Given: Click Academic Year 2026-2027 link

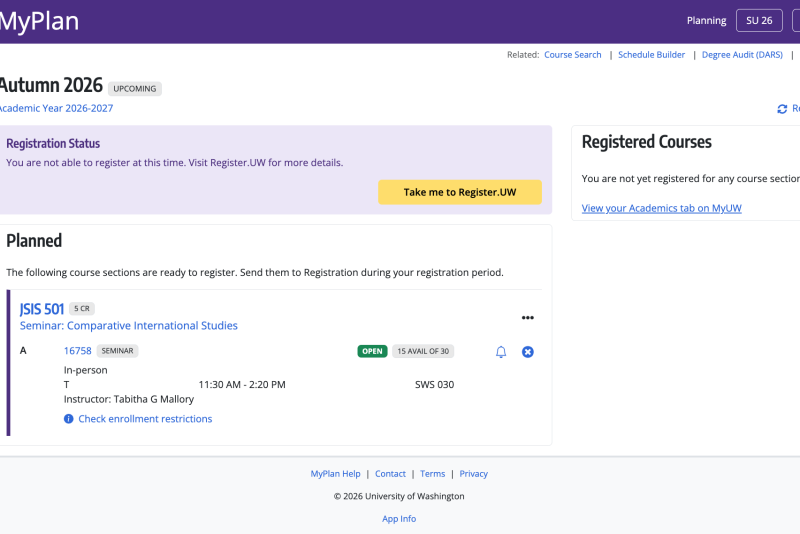Looking at the screenshot, I should click(56, 108).
